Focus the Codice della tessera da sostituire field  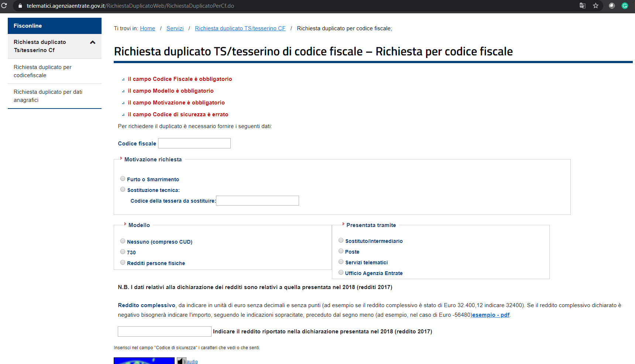257,201
